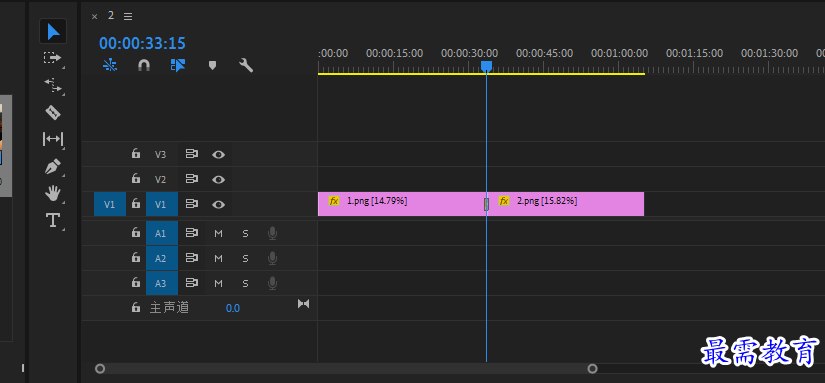Toggle lock on track A1
Image resolution: width=825 pixels, height=383 pixels.
[x=136, y=233]
